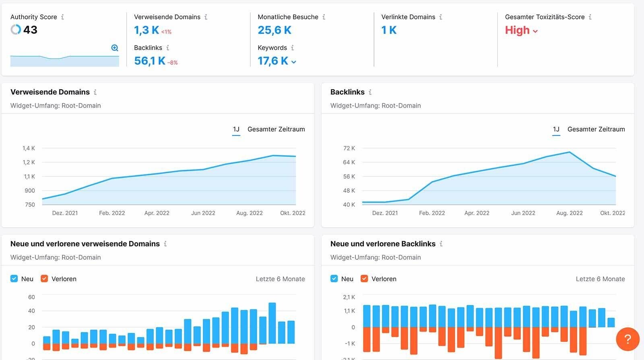Viewport: 644px width, 360px height.
Task: Open the orange help question mark button
Action: (x=627, y=339)
